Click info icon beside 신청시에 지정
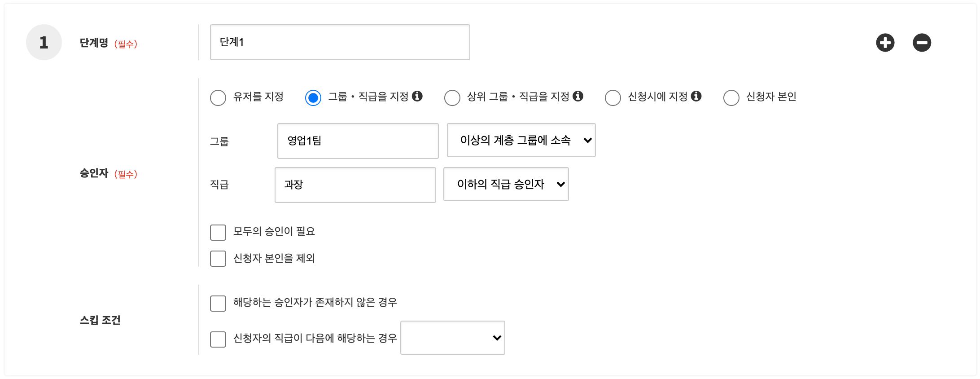This screenshot has height=379, width=980. tap(696, 96)
